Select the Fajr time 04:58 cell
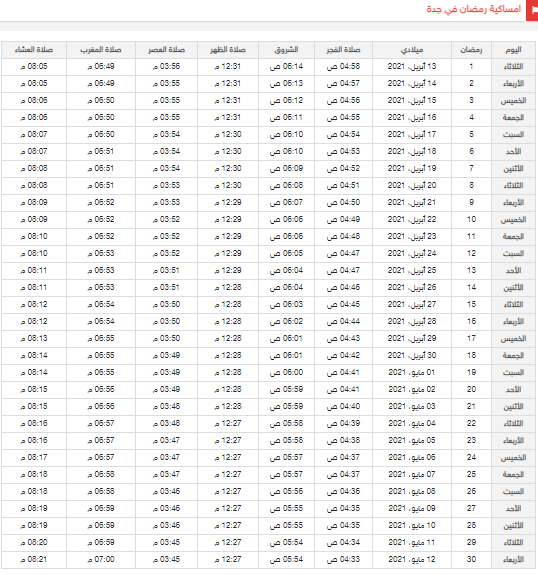This screenshot has height=575, width=538. [343, 67]
